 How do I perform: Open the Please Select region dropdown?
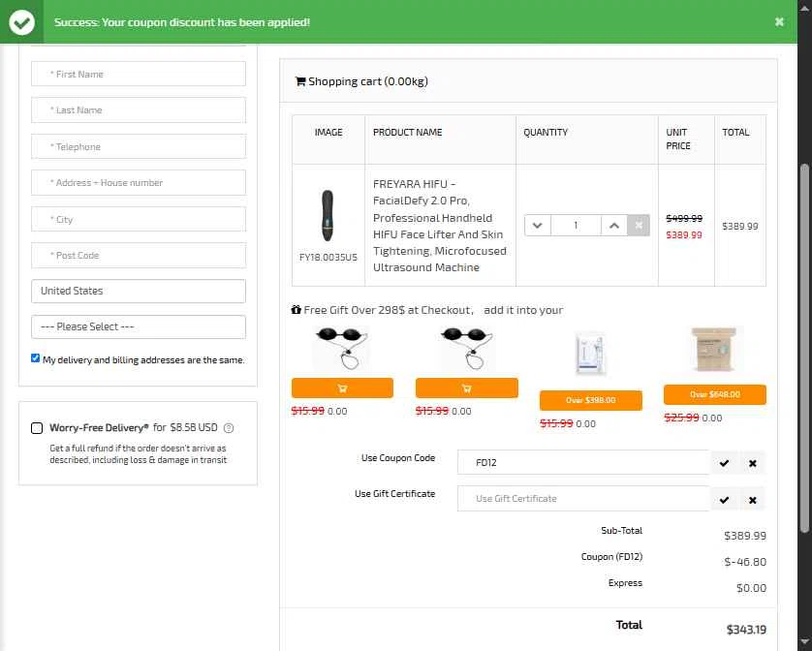tap(139, 326)
